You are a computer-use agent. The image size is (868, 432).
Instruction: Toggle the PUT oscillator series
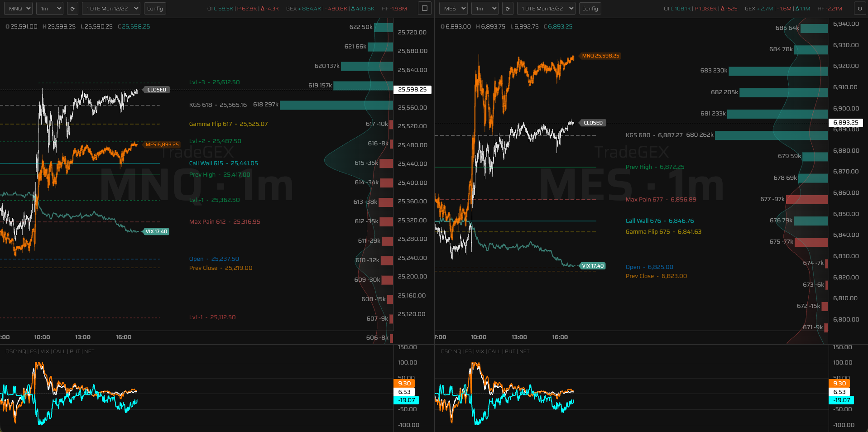click(74, 351)
